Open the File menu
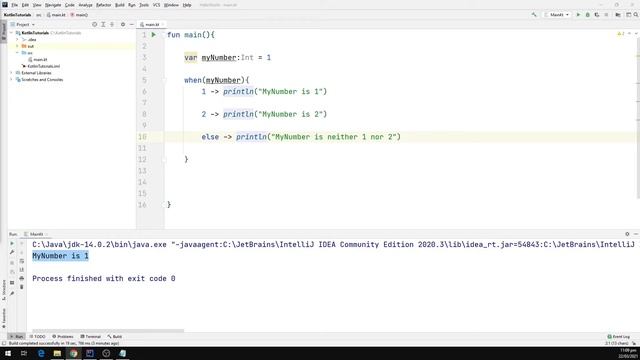Image resolution: width=640 pixels, height=360 pixels. coord(14,5)
